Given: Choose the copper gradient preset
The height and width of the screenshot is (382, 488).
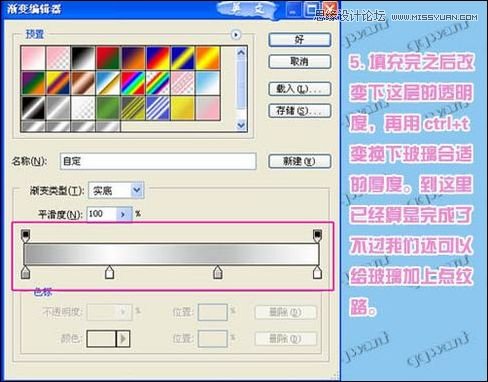Looking at the screenshot, I should [83, 83].
